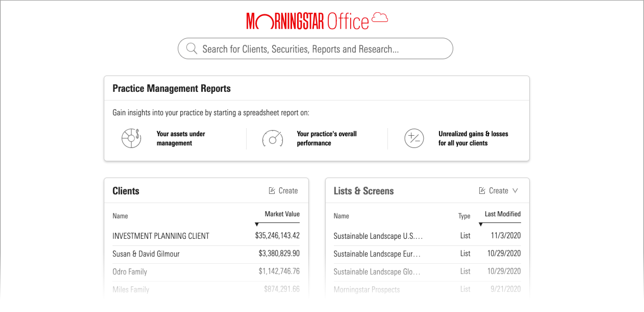The width and height of the screenshot is (644, 312).
Task: Click the Create pencil icon in Clients
Action: 272,191
